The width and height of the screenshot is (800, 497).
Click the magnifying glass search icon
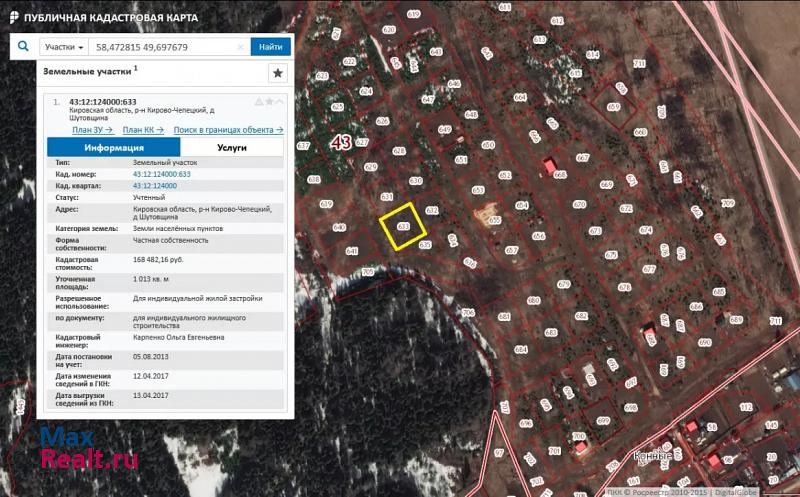(23, 46)
